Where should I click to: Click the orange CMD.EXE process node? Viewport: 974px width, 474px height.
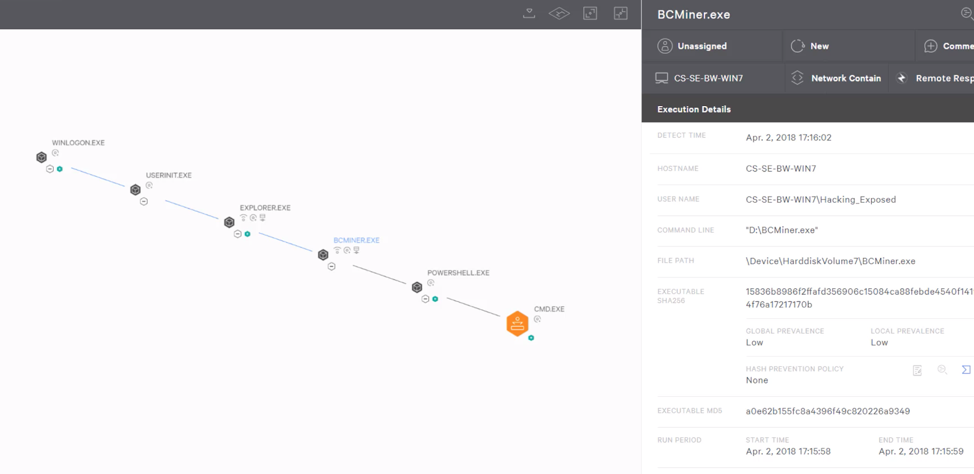(517, 324)
